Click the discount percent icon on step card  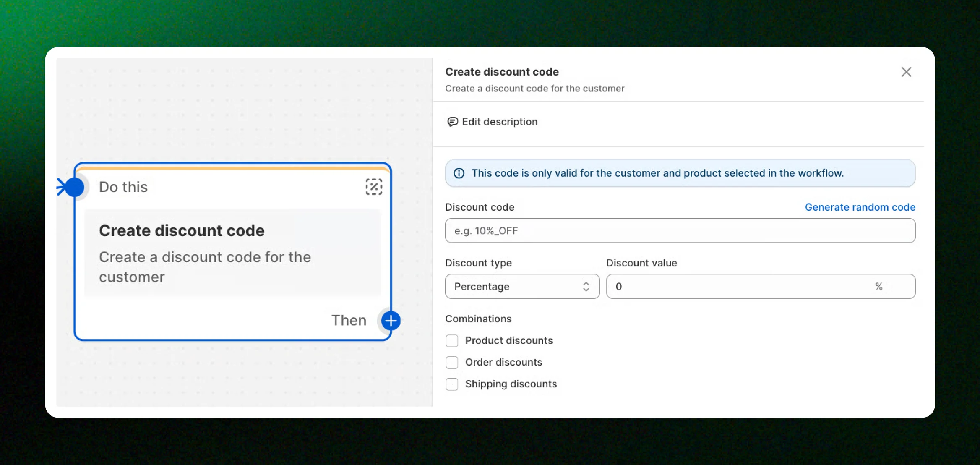(373, 187)
